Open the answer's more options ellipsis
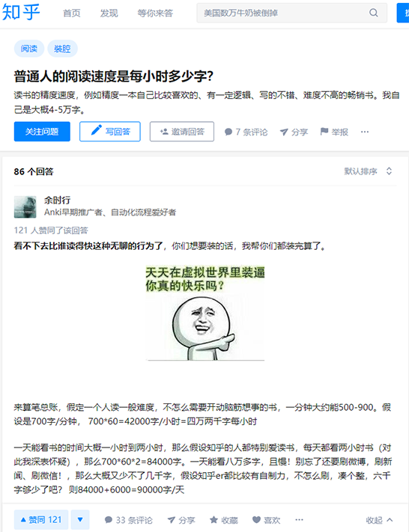This screenshot has height=532, width=409. [299, 520]
